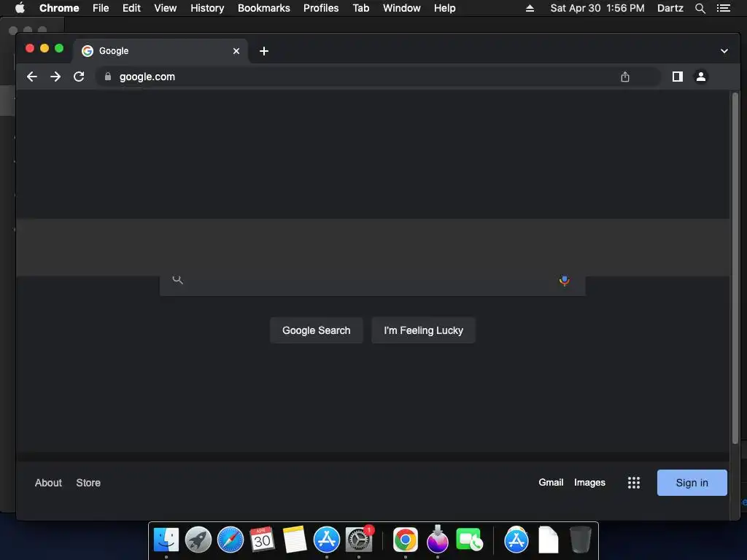Image resolution: width=747 pixels, height=560 pixels.
Task: Click the Google Search button
Action: click(x=317, y=330)
